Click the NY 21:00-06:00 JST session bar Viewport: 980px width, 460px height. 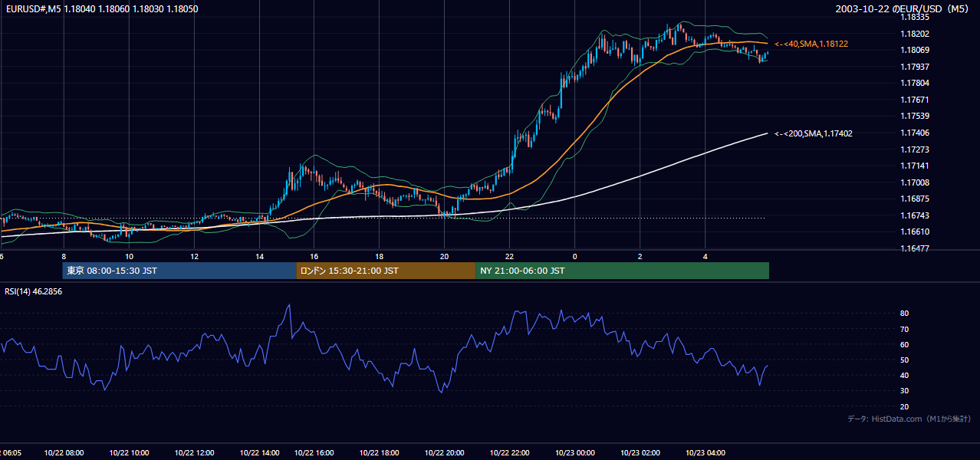622,271
